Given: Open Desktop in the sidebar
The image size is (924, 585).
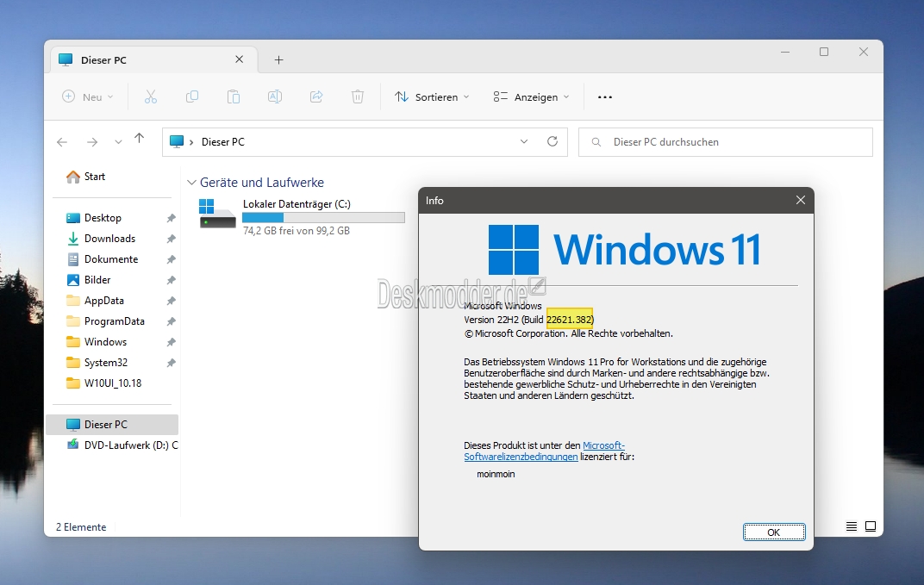Looking at the screenshot, I should click(x=103, y=218).
